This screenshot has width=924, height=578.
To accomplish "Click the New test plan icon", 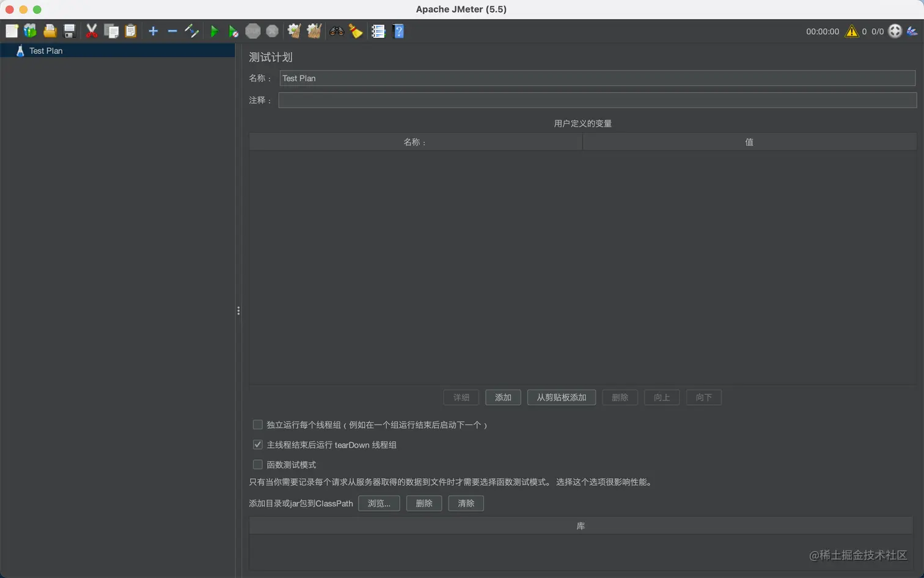I will [x=12, y=31].
